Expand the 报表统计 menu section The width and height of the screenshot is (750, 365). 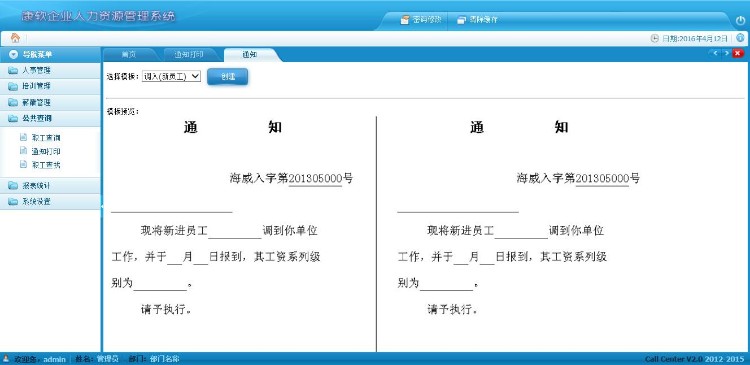(50, 186)
